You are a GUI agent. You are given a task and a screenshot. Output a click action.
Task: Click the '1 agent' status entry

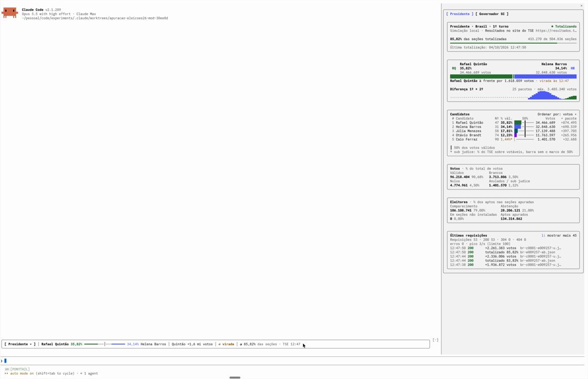(89, 374)
